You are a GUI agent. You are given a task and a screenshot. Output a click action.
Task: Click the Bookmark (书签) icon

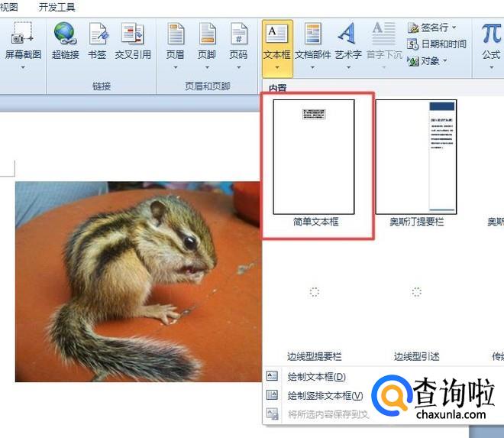click(98, 33)
